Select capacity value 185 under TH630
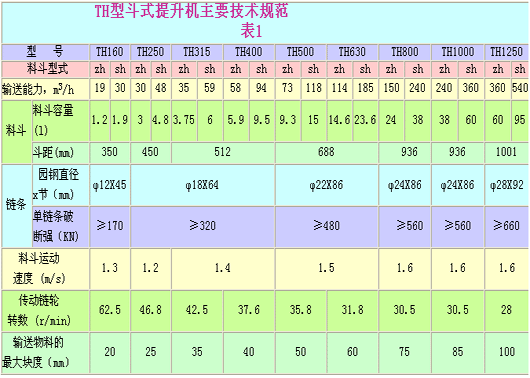Screen dimensions: 530x378 [365, 88]
